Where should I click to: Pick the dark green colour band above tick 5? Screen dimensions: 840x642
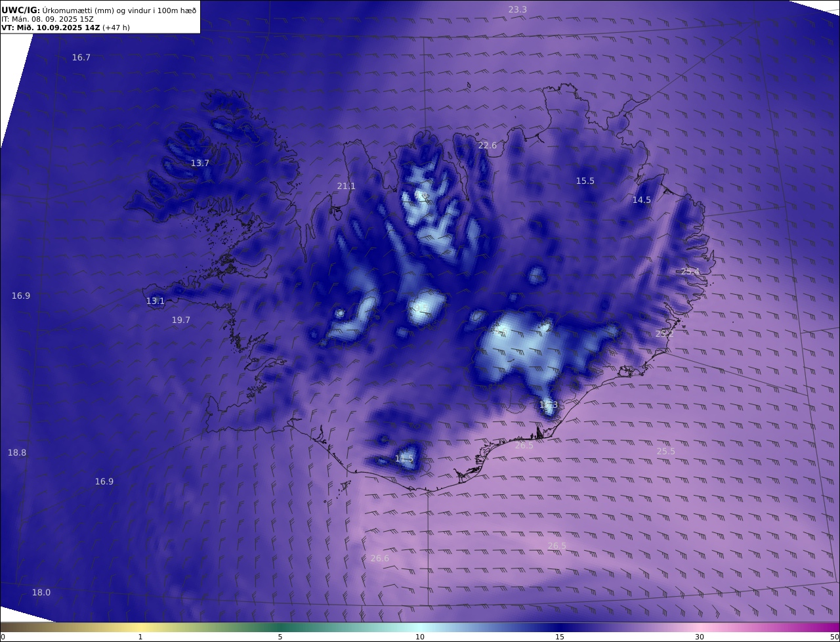280,627
